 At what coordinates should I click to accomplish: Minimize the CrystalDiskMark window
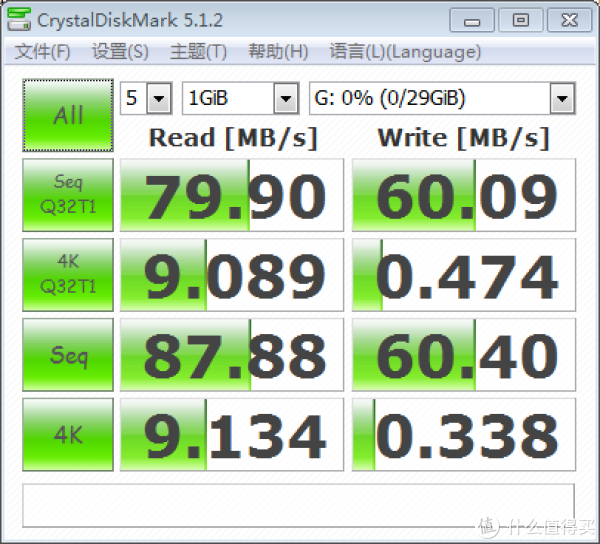click(x=472, y=20)
